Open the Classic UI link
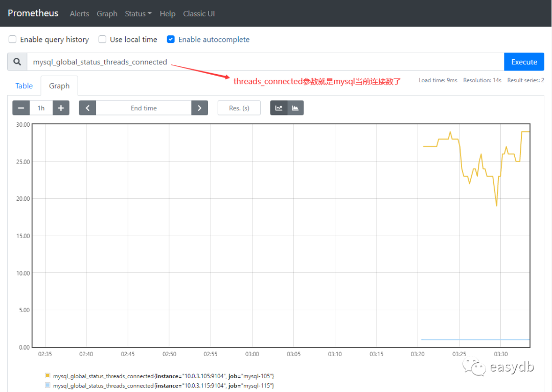 pyautogui.click(x=199, y=14)
